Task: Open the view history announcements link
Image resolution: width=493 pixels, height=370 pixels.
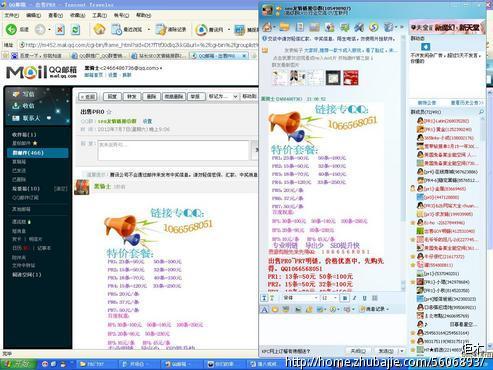Action: (467, 103)
